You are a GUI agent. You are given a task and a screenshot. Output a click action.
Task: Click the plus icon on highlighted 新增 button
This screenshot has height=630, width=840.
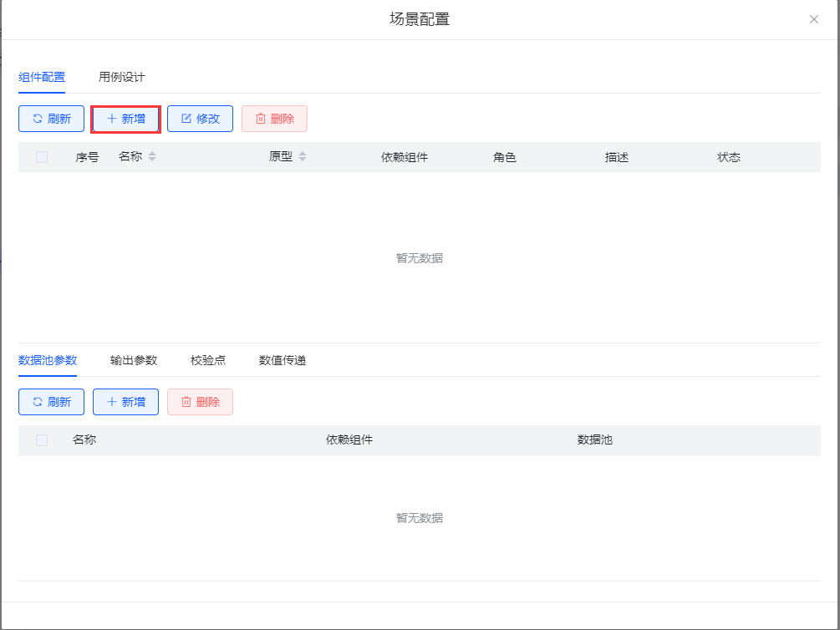click(111, 119)
